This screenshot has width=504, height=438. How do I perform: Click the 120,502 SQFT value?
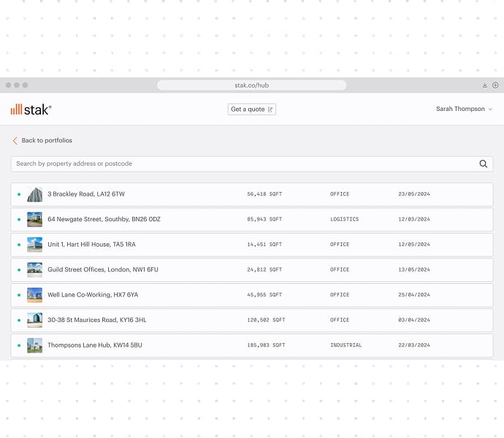266,320
